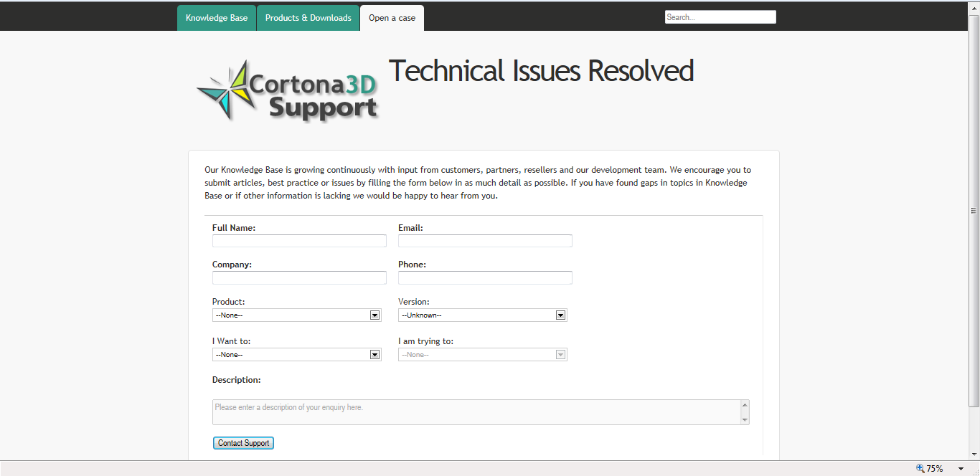Focus the Search box in the header
Image resolution: width=980 pixels, height=476 pixels.
click(720, 17)
